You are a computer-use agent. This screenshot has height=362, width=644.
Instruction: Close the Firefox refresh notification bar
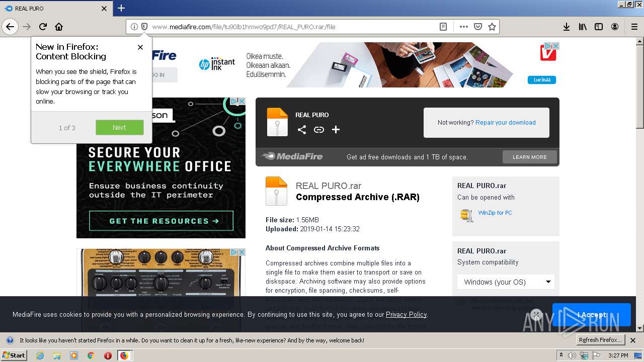click(633, 340)
